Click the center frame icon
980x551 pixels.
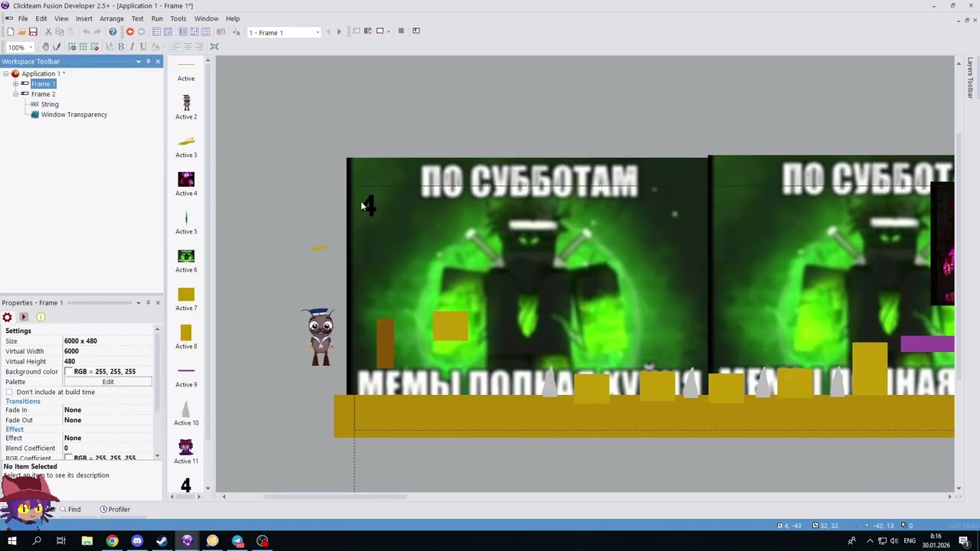(214, 47)
